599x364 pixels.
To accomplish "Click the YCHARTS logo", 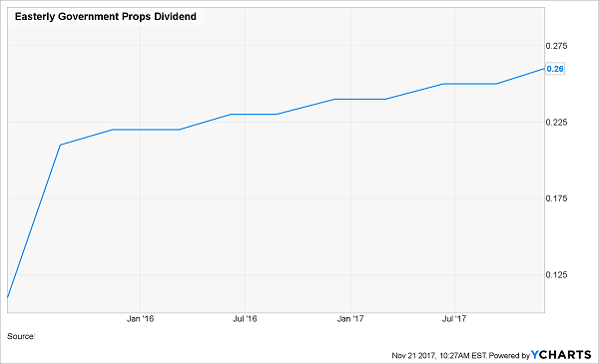I will tap(561, 355).
